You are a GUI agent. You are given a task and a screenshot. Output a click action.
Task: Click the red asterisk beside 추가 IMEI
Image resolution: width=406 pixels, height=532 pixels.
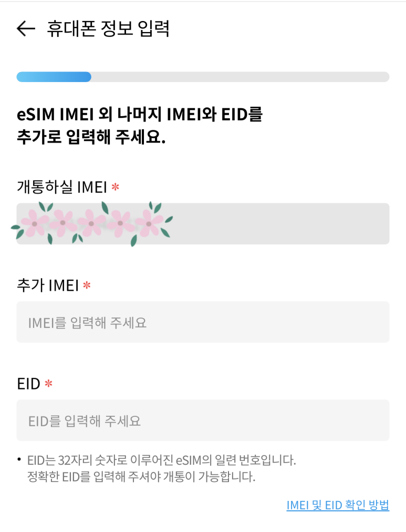tap(87, 285)
